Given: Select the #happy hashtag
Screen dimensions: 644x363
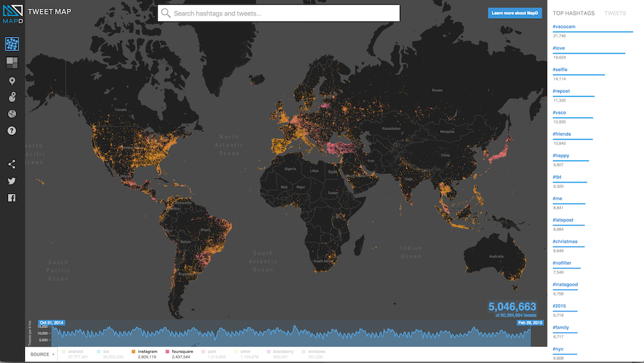Looking at the screenshot, I should [561, 156].
